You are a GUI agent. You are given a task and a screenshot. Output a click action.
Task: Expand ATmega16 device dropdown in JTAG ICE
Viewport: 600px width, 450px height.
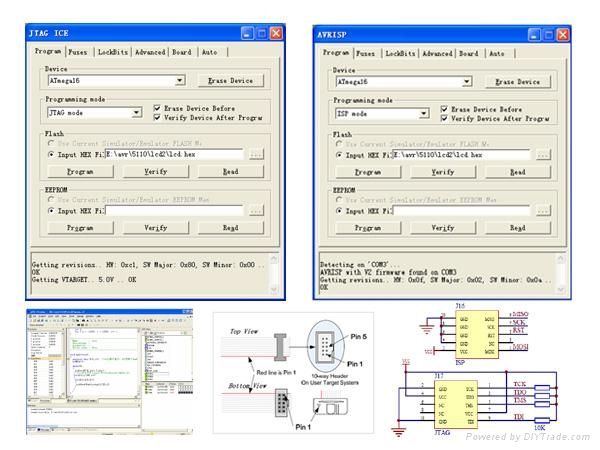179,80
